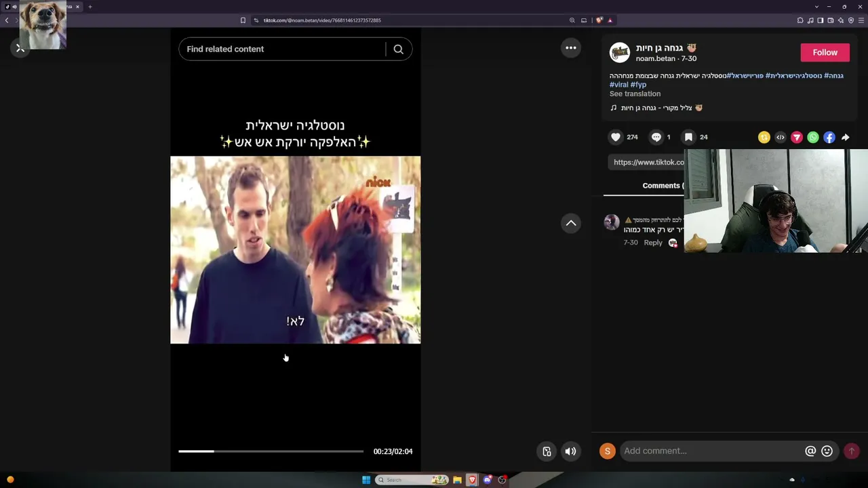The width and height of the screenshot is (868, 488).
Task: Go to previous video with up arrow
Action: pos(571,223)
